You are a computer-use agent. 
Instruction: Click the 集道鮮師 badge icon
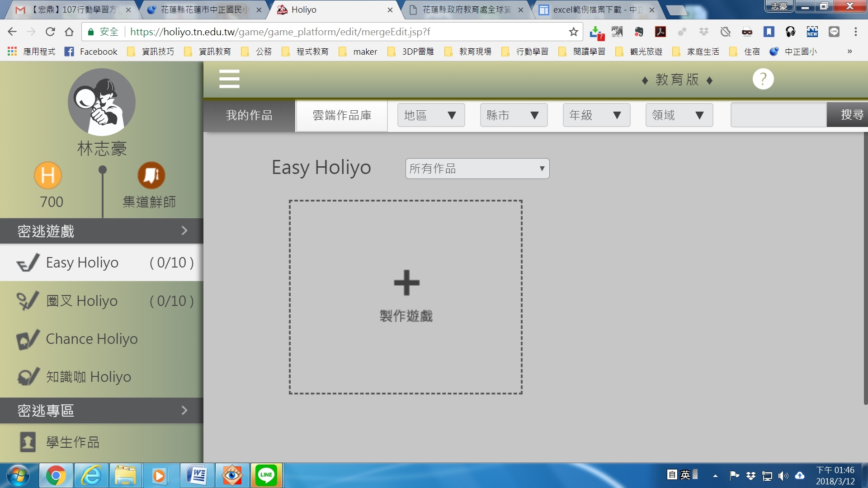pos(151,175)
